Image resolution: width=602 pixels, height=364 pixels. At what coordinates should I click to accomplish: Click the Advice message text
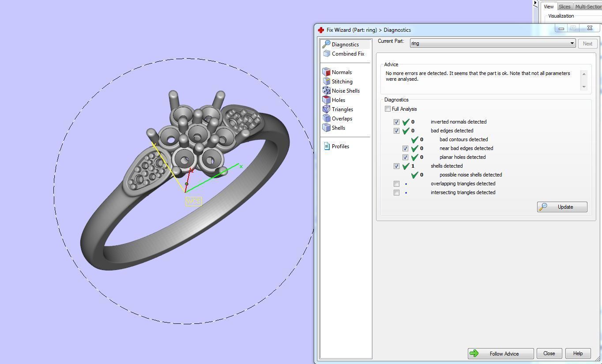coord(478,76)
